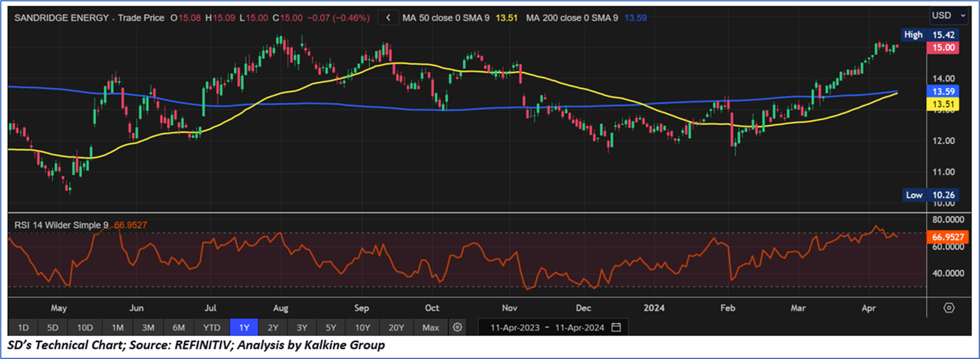Open the date range calendar icon
The height and width of the screenshot is (359, 980).
click(x=616, y=327)
